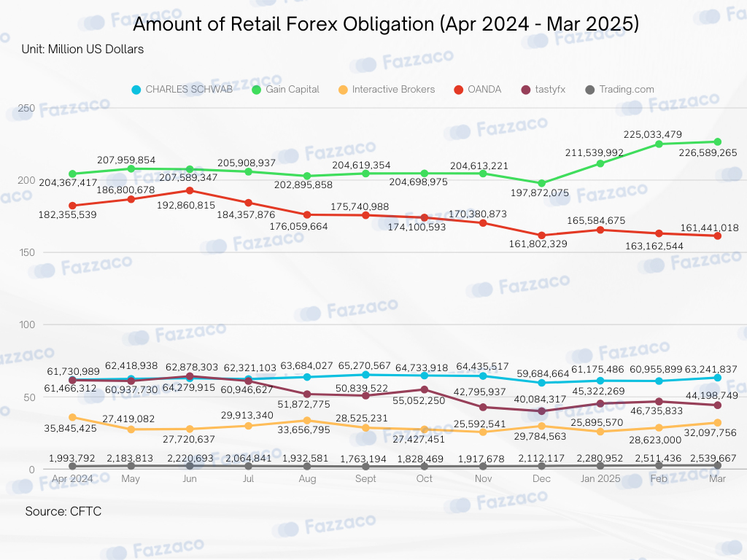Select the Trading.com data point for Oct
The height and width of the screenshot is (560, 747).
pyautogui.click(x=425, y=466)
